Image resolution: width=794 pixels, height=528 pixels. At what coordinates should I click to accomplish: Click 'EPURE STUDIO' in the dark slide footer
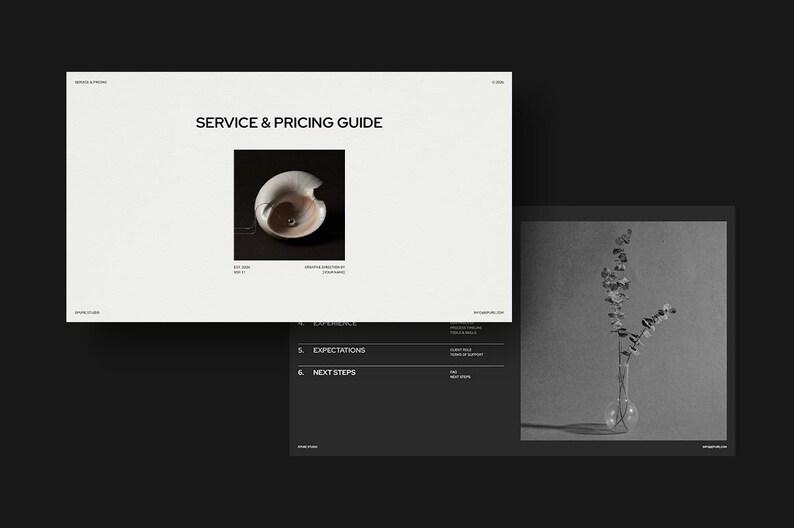pos(308,447)
